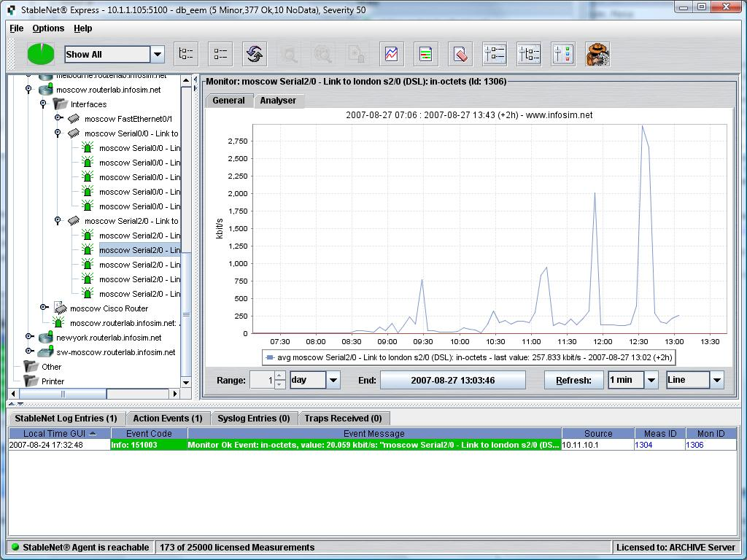Select Info: 151003 event code cell
747x560 pixels.
pos(149,445)
